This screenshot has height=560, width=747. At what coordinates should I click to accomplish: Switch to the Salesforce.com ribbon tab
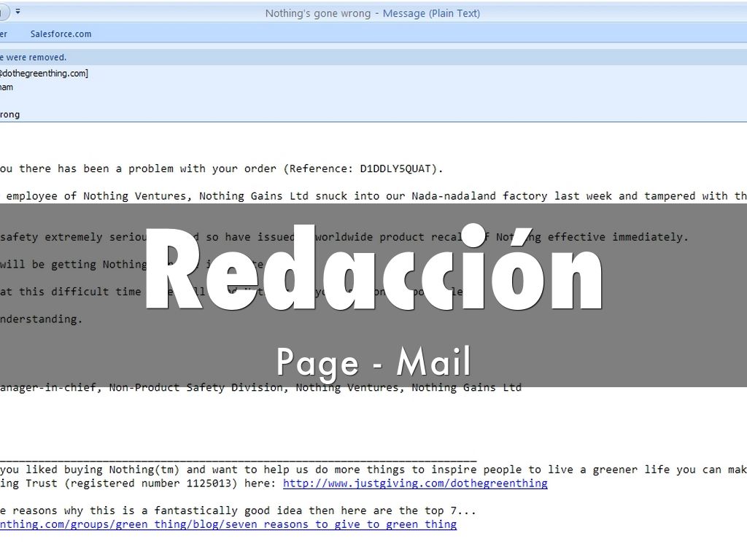pyautogui.click(x=61, y=34)
